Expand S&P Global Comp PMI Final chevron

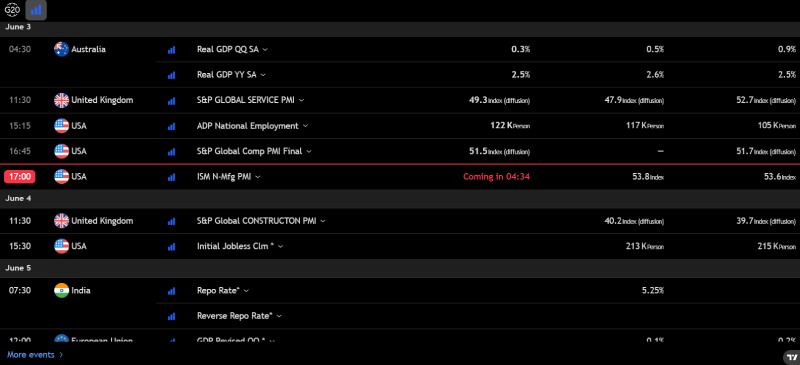pyautogui.click(x=309, y=152)
